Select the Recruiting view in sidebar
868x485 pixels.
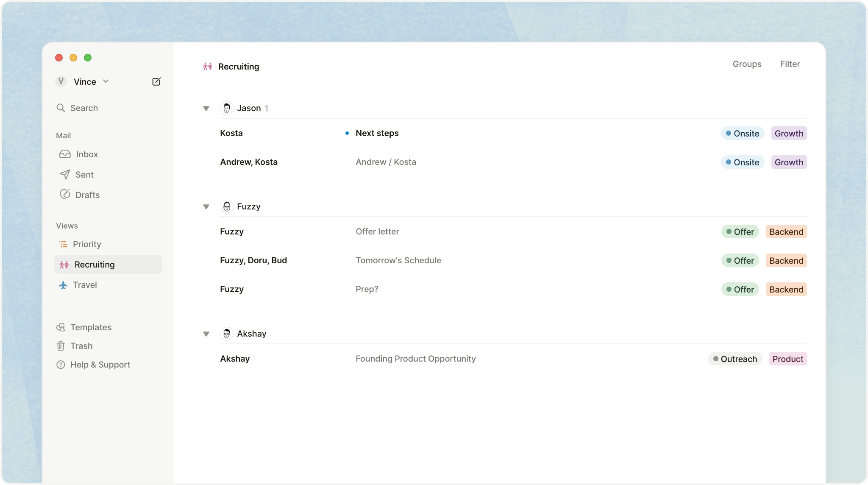coord(108,265)
